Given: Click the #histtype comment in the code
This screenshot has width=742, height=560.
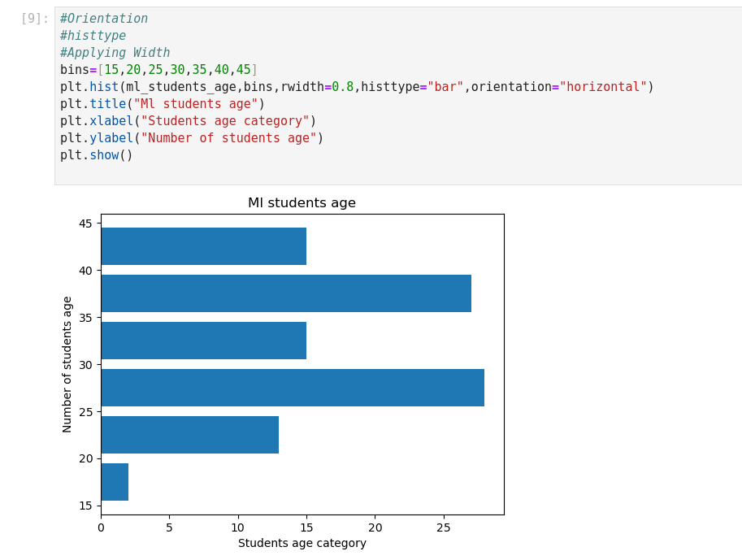Looking at the screenshot, I should [x=93, y=36].
